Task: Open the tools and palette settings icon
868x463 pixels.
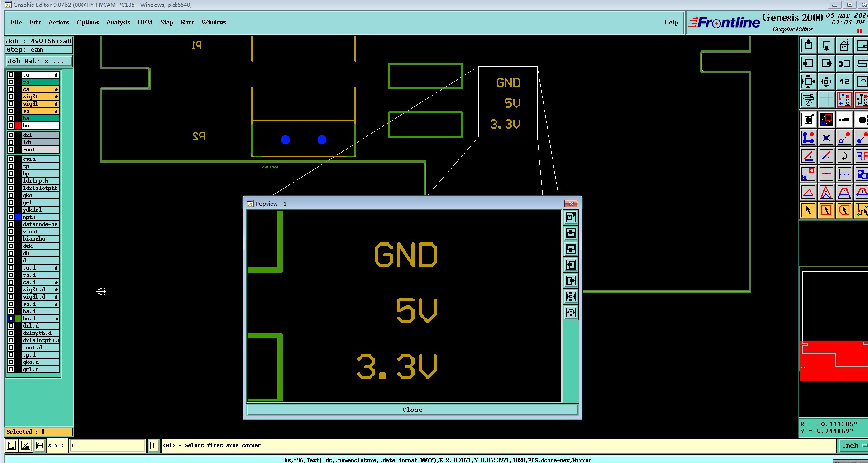Action: click(808, 100)
